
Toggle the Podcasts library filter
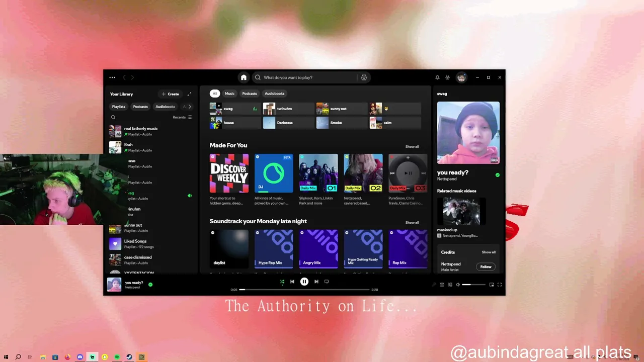140,107
